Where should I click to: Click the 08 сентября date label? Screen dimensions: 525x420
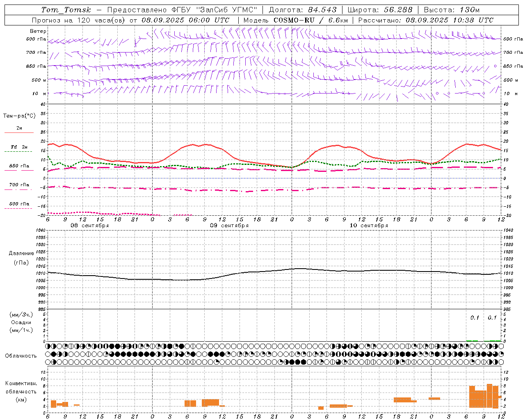click(x=90, y=226)
